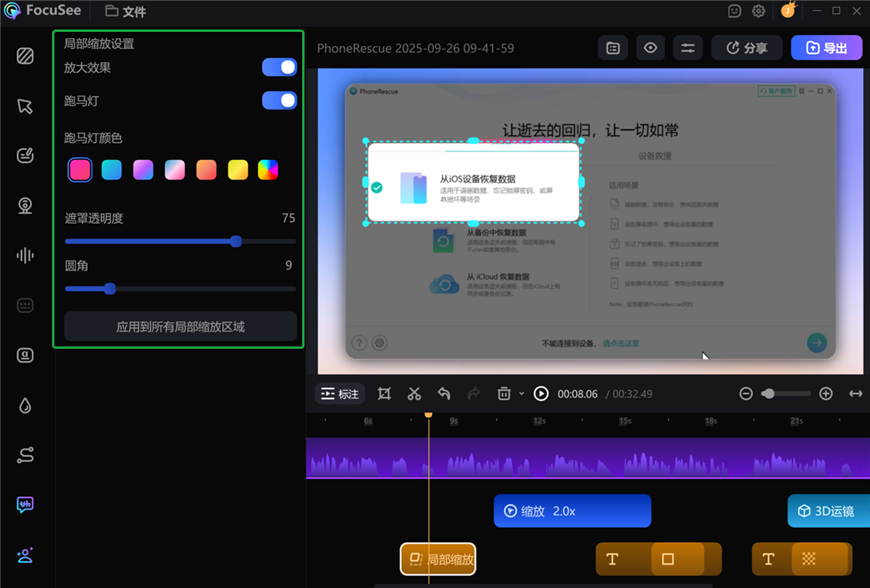Play the video preview
Screen dimensions: 870x588
[x=541, y=394]
